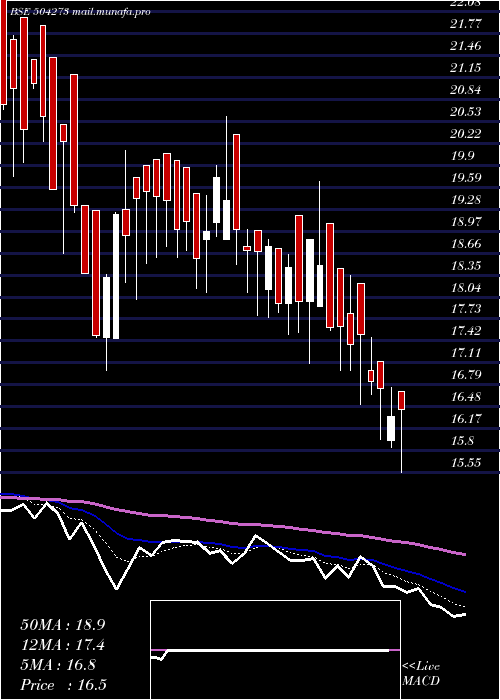Select the 18.97 price axis label

[466, 222]
